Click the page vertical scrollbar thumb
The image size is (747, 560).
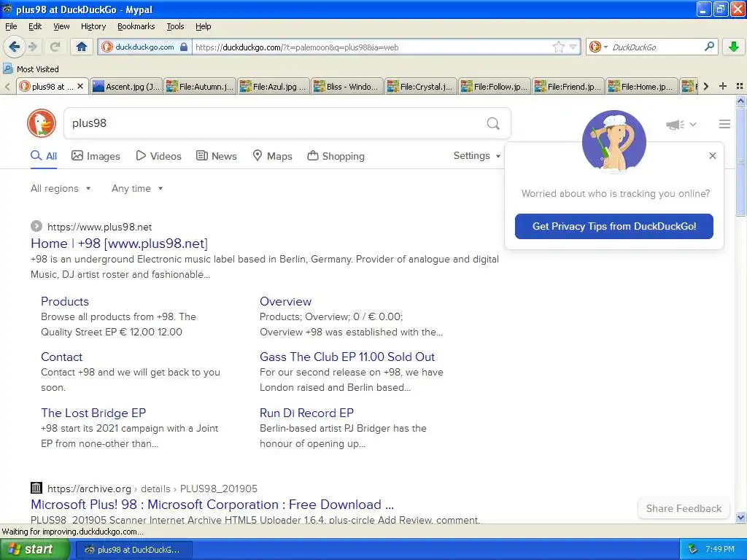pyautogui.click(x=741, y=162)
